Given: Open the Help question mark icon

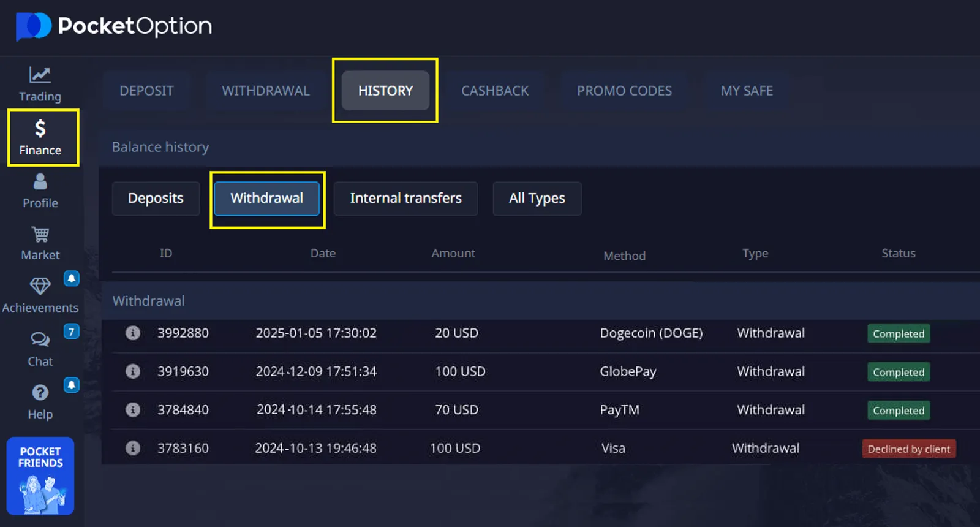Looking at the screenshot, I should pos(40,393).
